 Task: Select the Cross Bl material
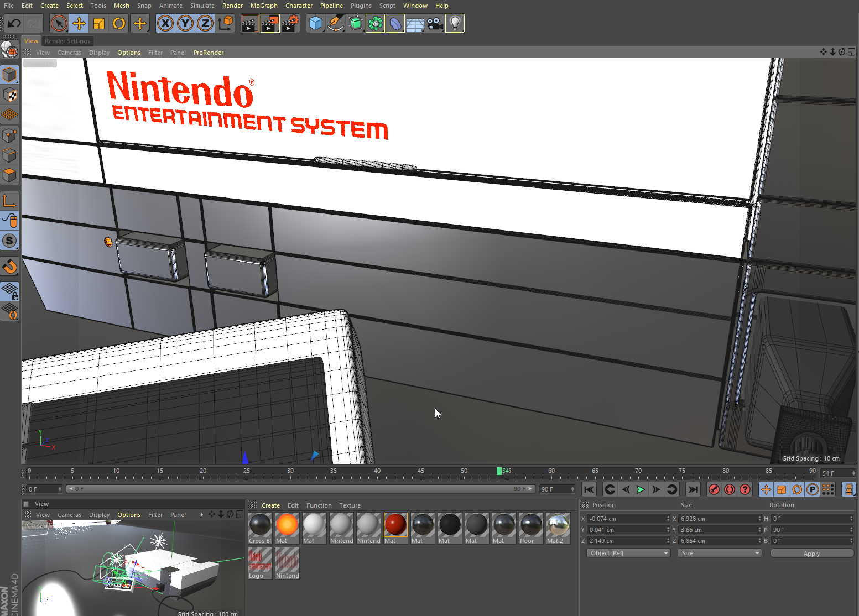pyautogui.click(x=260, y=528)
